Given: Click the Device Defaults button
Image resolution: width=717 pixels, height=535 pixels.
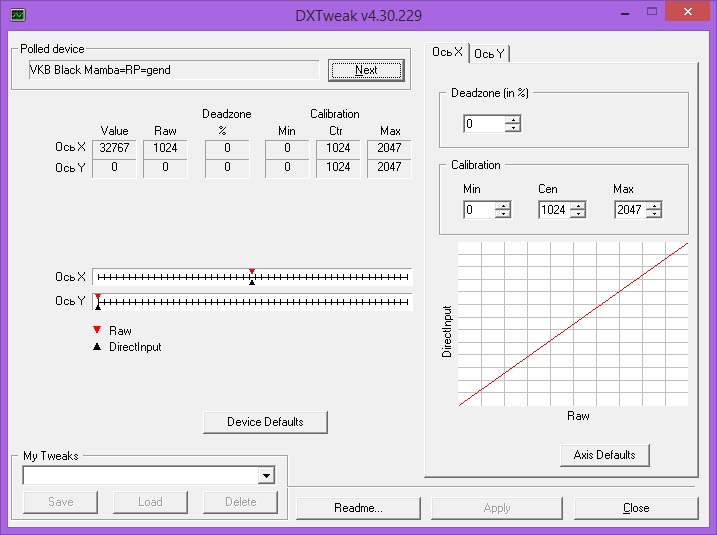Looking at the screenshot, I should click(x=265, y=422).
